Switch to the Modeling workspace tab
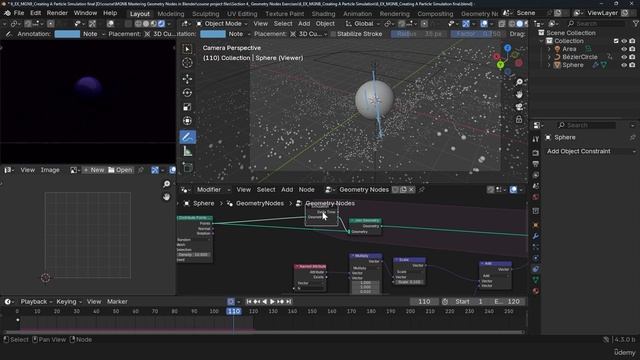The image size is (640, 360). click(171, 13)
